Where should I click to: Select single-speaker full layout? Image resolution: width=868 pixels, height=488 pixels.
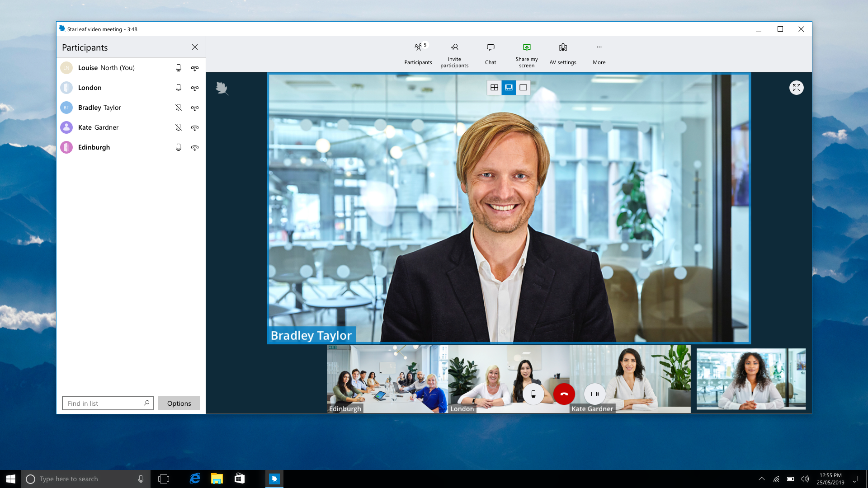pos(523,88)
